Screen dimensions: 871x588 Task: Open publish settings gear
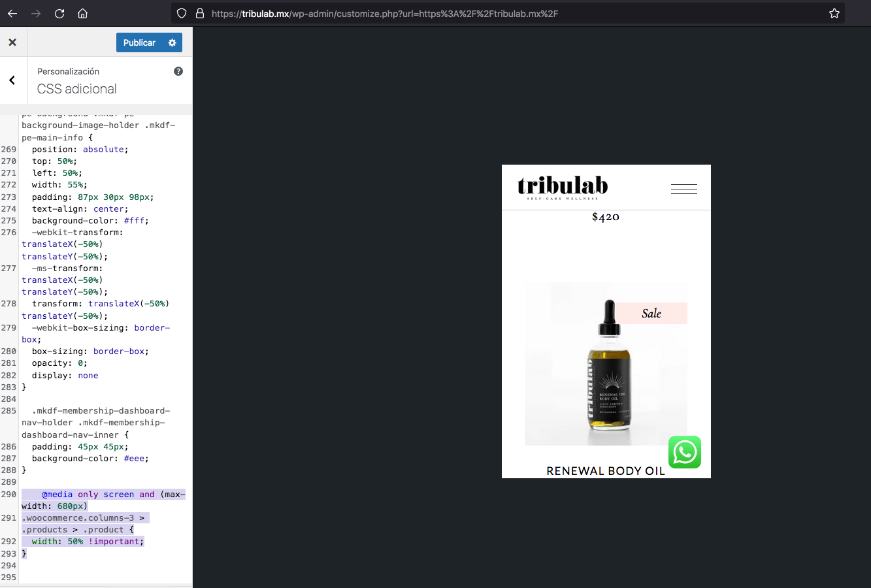[x=173, y=42]
